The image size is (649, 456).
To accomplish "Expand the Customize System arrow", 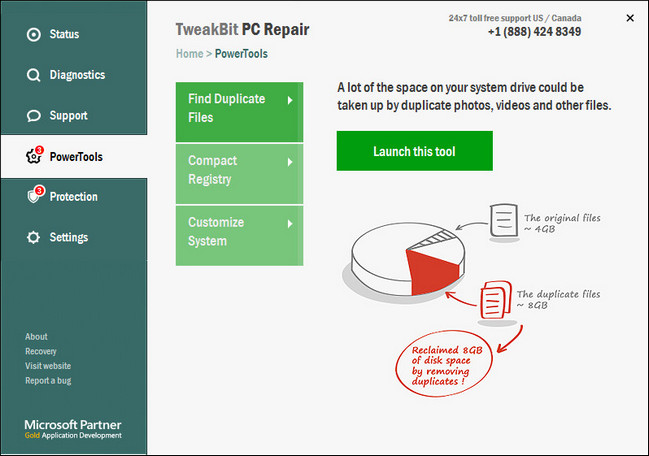I will coord(290,223).
